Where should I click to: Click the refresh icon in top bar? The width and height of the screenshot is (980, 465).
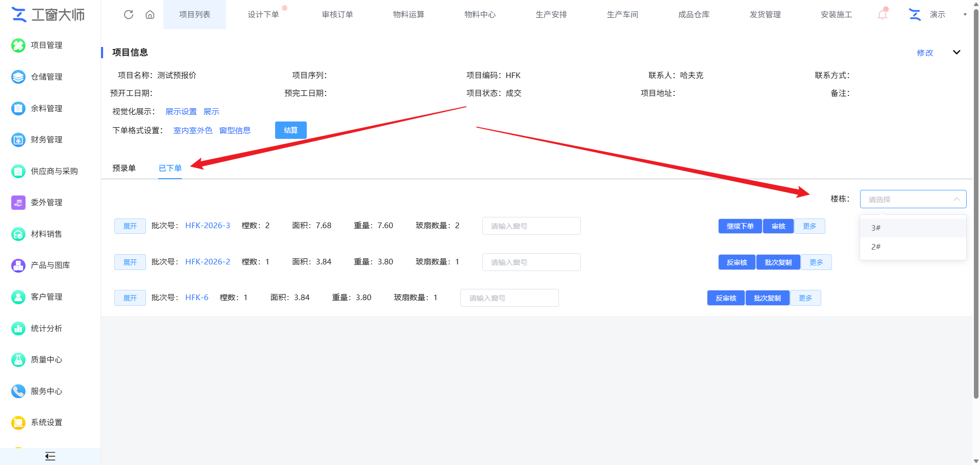[129, 14]
